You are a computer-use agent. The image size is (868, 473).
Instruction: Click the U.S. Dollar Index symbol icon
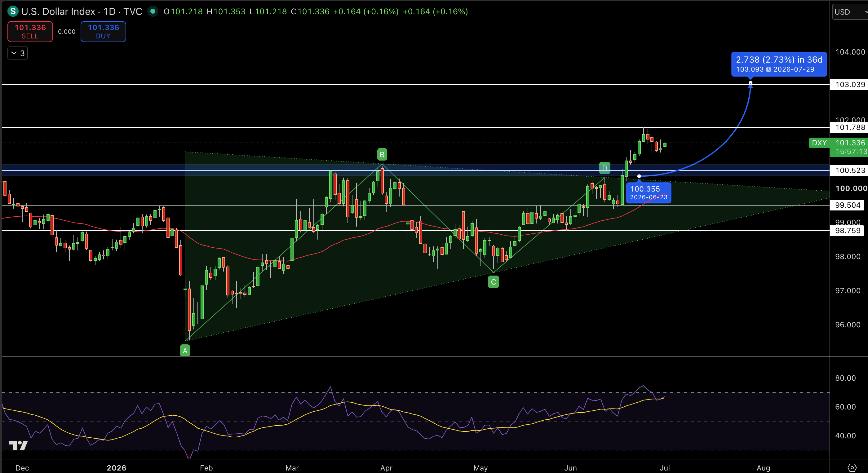point(13,11)
